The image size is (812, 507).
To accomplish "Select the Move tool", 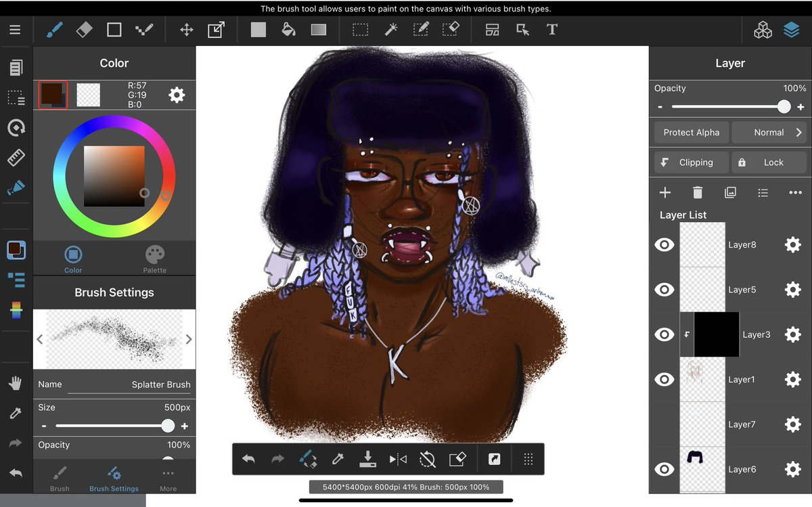I will (186, 30).
